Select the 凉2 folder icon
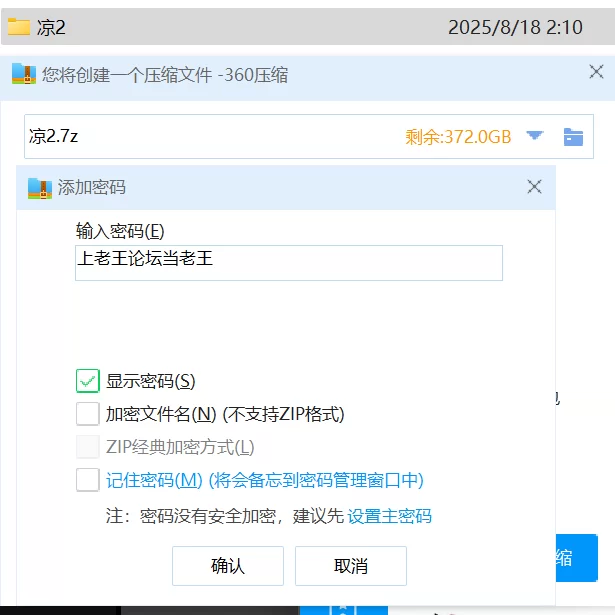This screenshot has height=615, width=615. [19, 27]
